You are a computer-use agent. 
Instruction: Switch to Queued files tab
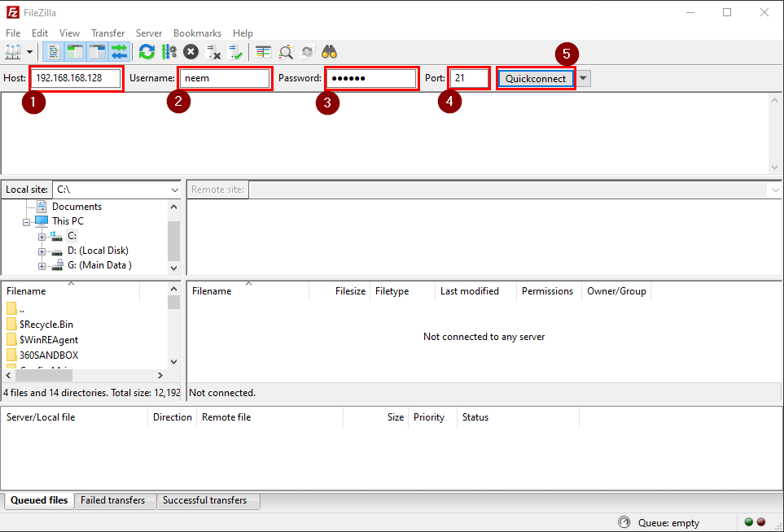click(39, 500)
